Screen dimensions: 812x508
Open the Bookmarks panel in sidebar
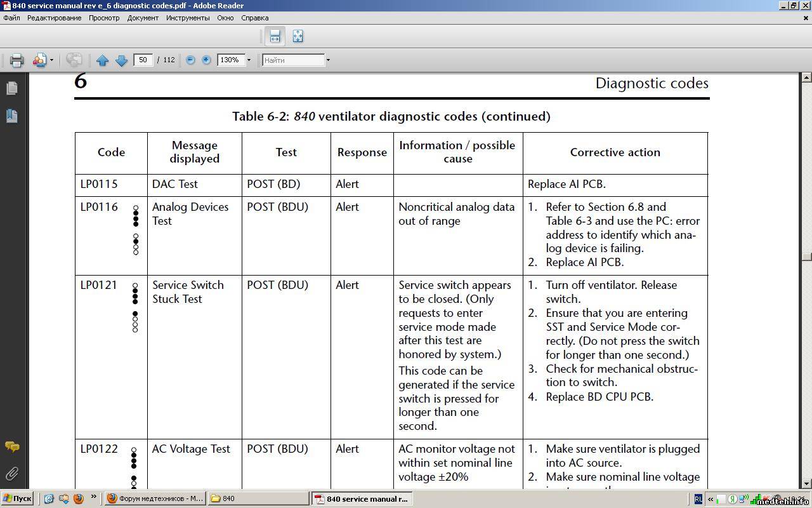tap(11, 116)
